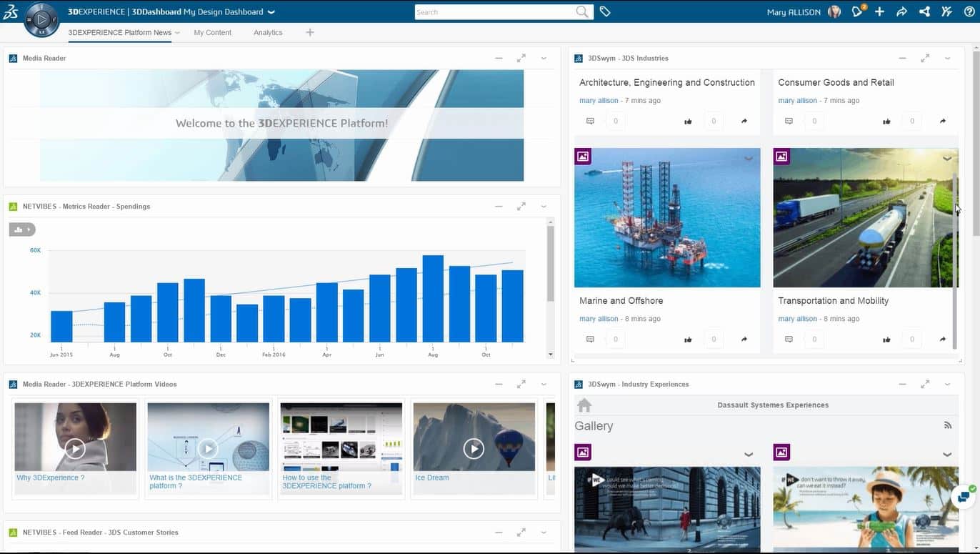
Task: Open the Analytics tab
Action: [268, 32]
